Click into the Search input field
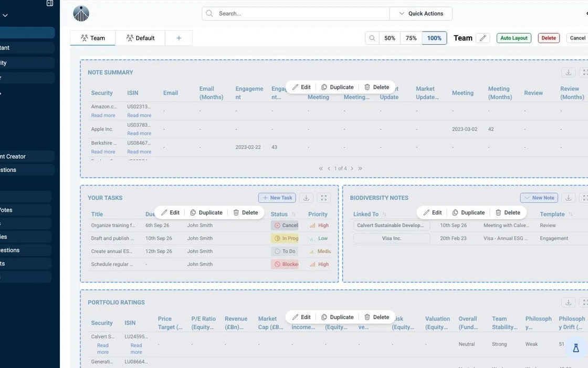The image size is (588, 368). (x=296, y=14)
